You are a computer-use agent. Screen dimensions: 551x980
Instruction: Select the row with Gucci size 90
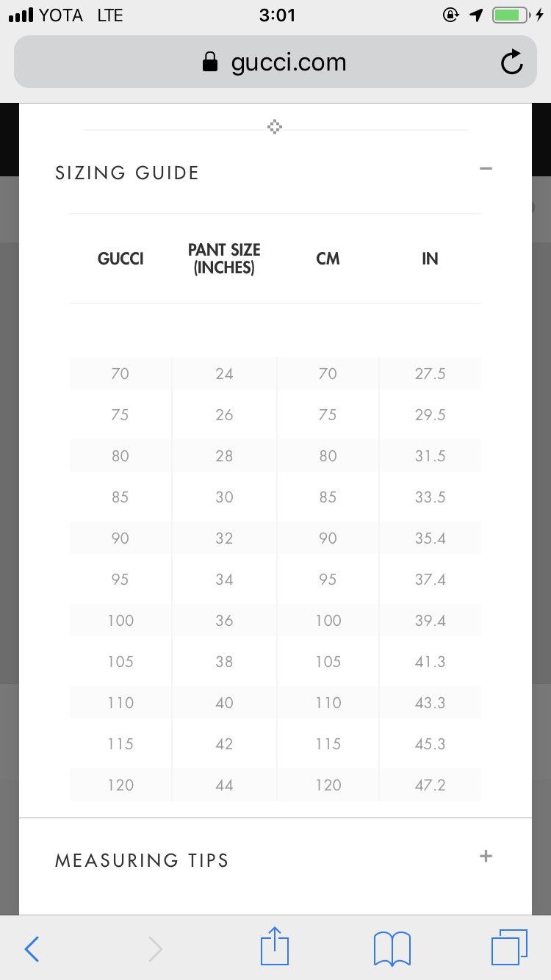click(x=274, y=538)
